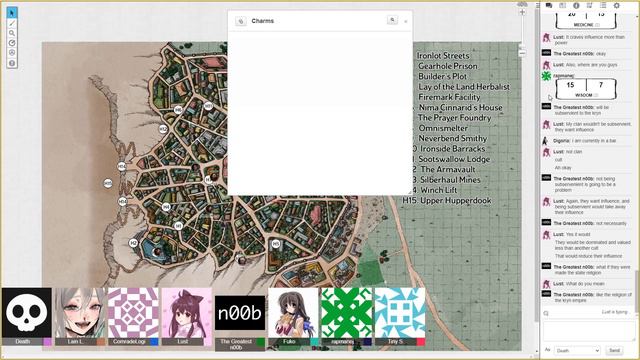The height and width of the screenshot is (360, 640).
Task: Focus the chat message text box
Action: [x=588, y=331]
